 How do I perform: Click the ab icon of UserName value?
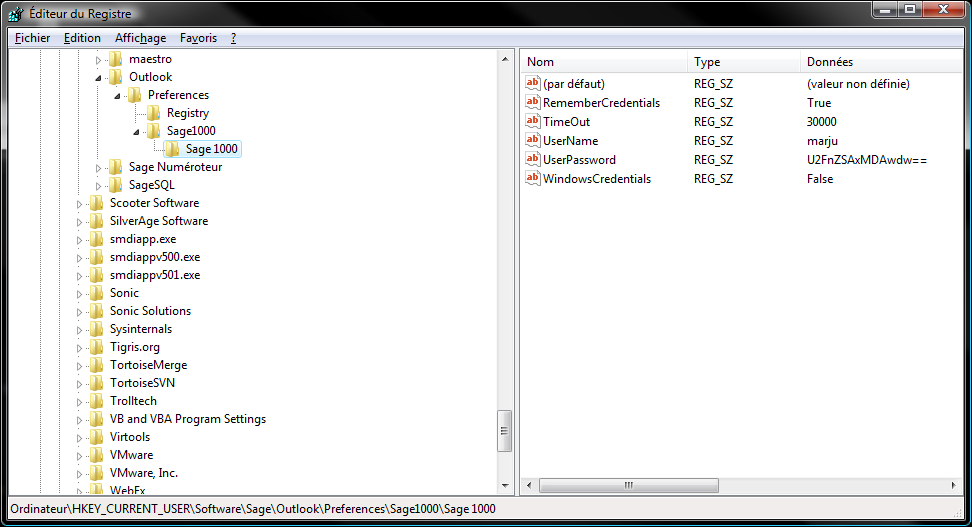tap(532, 141)
